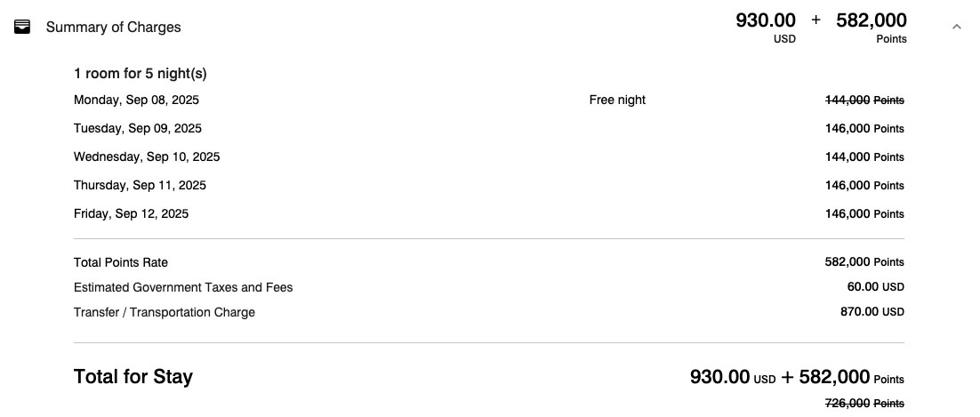This screenshot has width=980, height=417.
Task: Select the Monday, Sep 08, 2025 row
Action: coord(489,100)
